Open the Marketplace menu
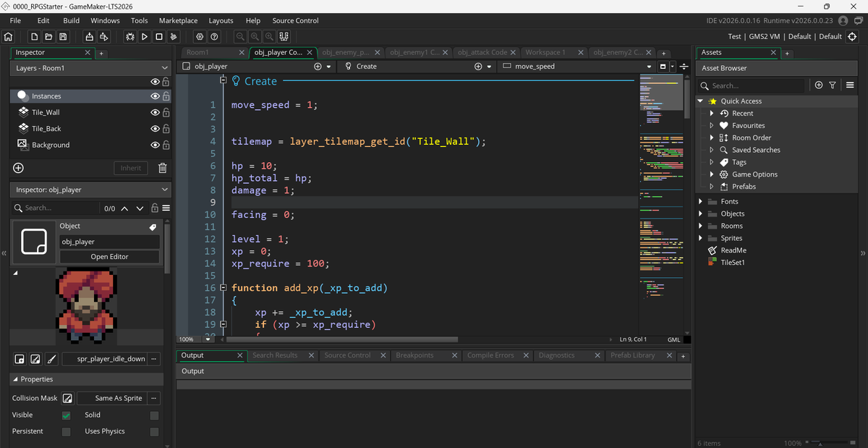 pos(178,20)
